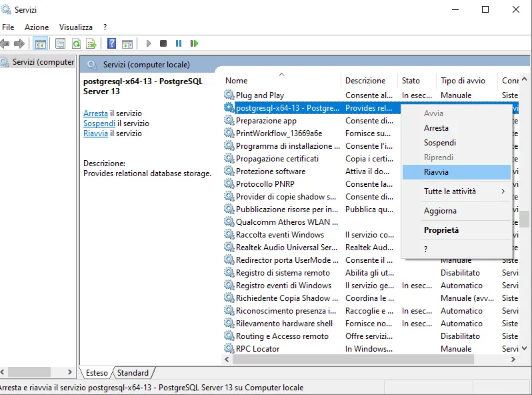Click the Forward arrow toolbar icon
The height and width of the screenshot is (395, 532).
tap(19, 43)
